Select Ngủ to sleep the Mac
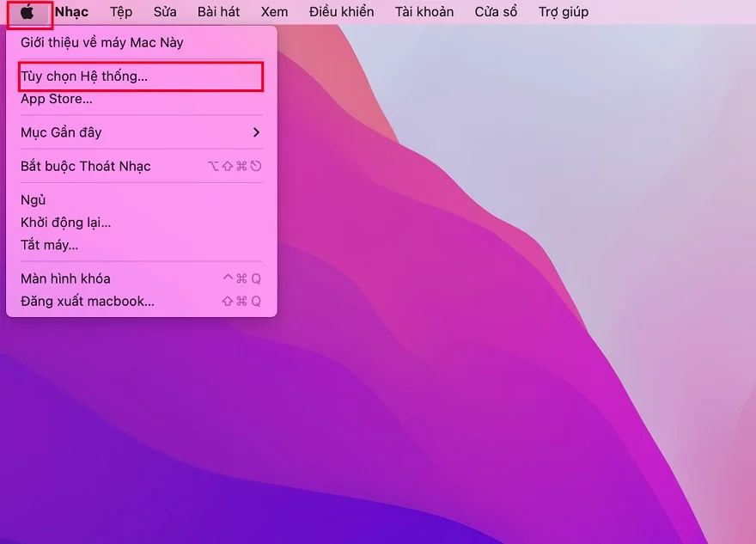This screenshot has width=756, height=544. tap(34, 199)
